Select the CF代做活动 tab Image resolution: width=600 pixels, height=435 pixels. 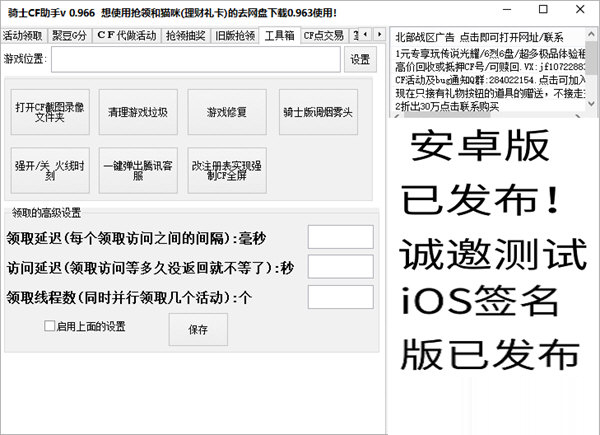(127, 36)
